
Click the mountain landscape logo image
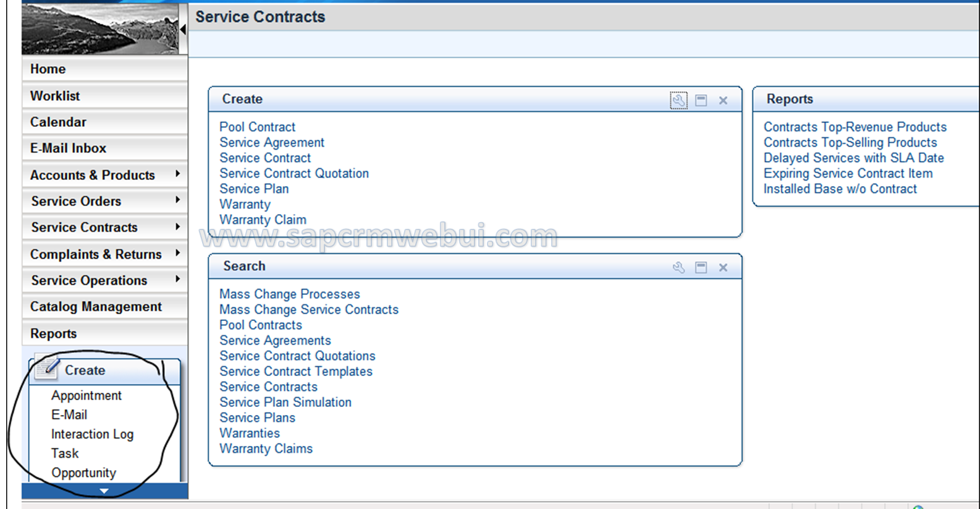99,28
